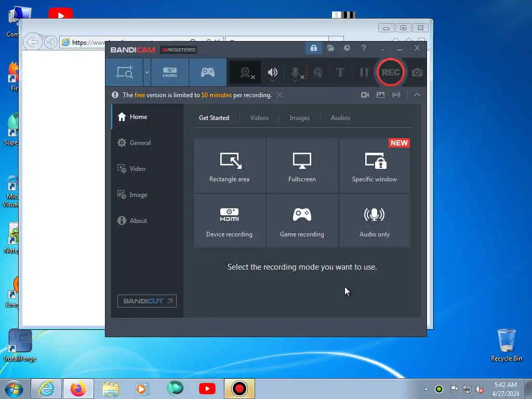Click the Action Center flag tray icon
532x399 pixels.
pos(454,389)
